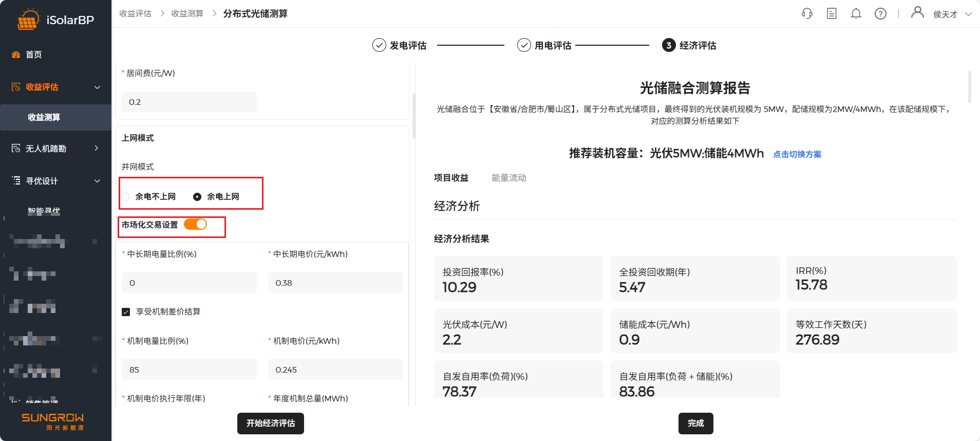980x441 pixels.
Task: Select 收益测算 in the sidebar
Action: pyautogui.click(x=44, y=117)
